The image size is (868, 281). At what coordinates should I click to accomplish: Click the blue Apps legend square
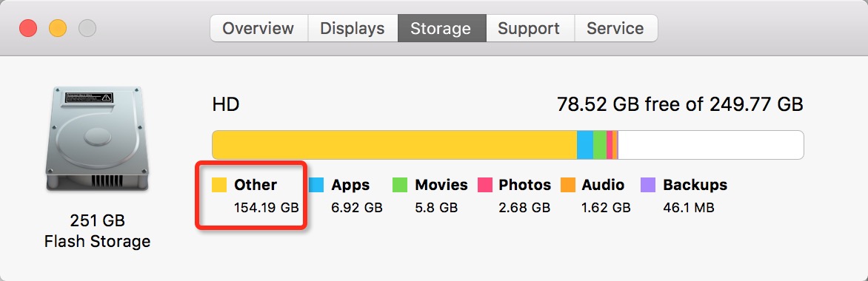[316, 185]
